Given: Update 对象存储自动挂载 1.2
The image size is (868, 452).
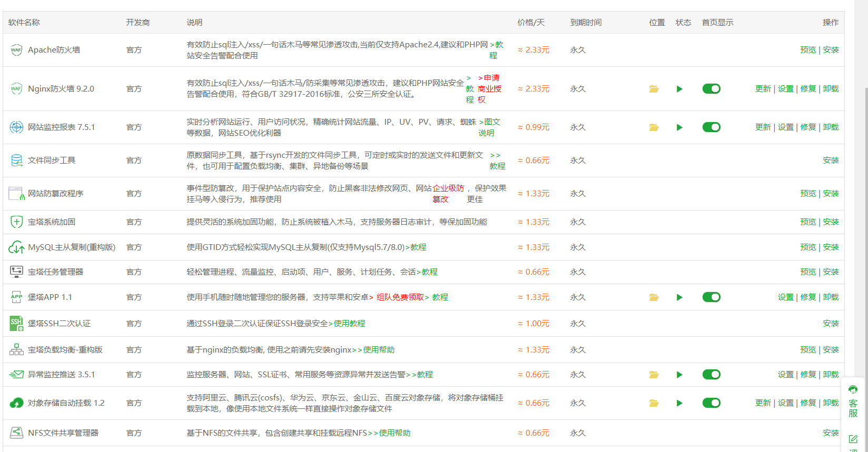Looking at the screenshot, I should (x=763, y=403).
